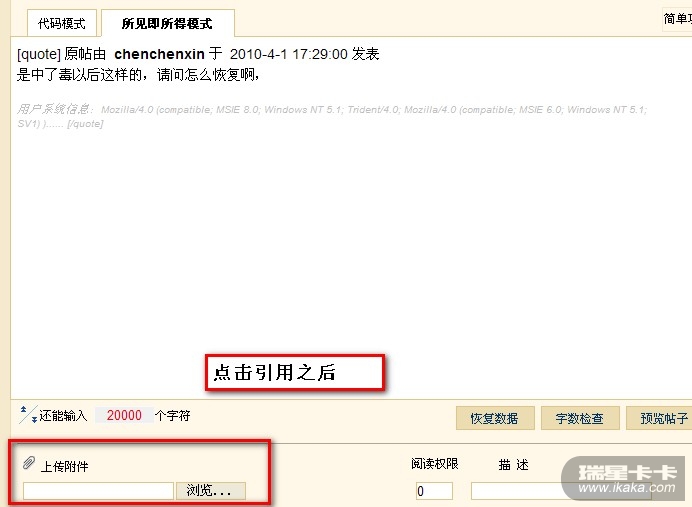Click the 上传附件 label
This screenshot has height=507, width=692.
64,466
